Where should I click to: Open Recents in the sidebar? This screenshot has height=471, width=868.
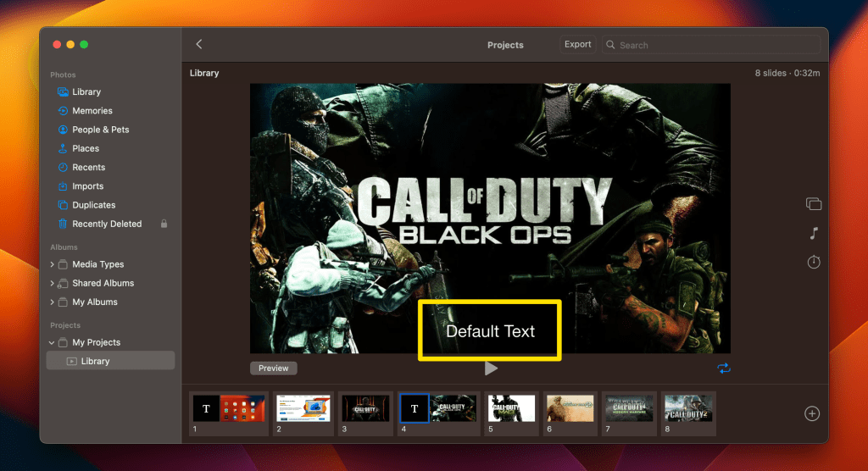[x=88, y=167]
